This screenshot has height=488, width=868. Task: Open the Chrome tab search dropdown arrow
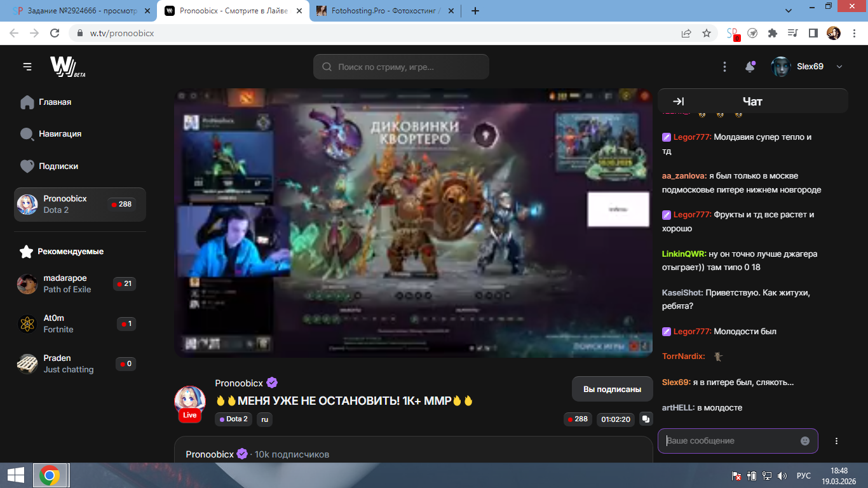789,11
